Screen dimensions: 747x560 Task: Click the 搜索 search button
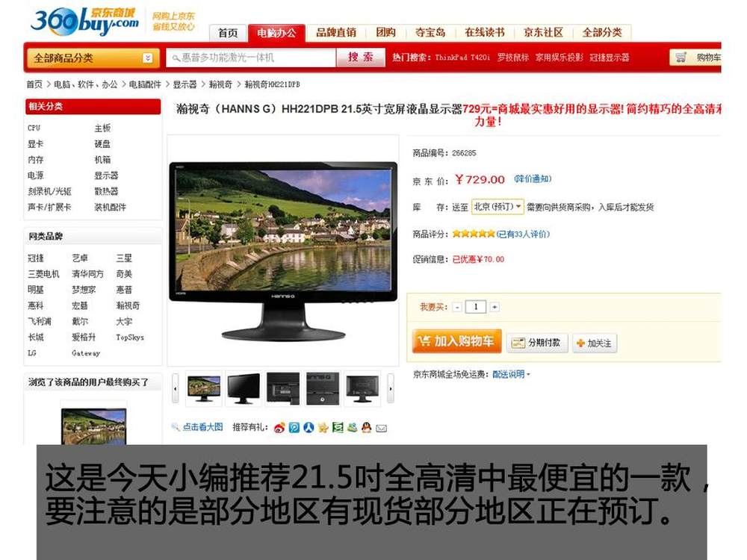point(361,57)
